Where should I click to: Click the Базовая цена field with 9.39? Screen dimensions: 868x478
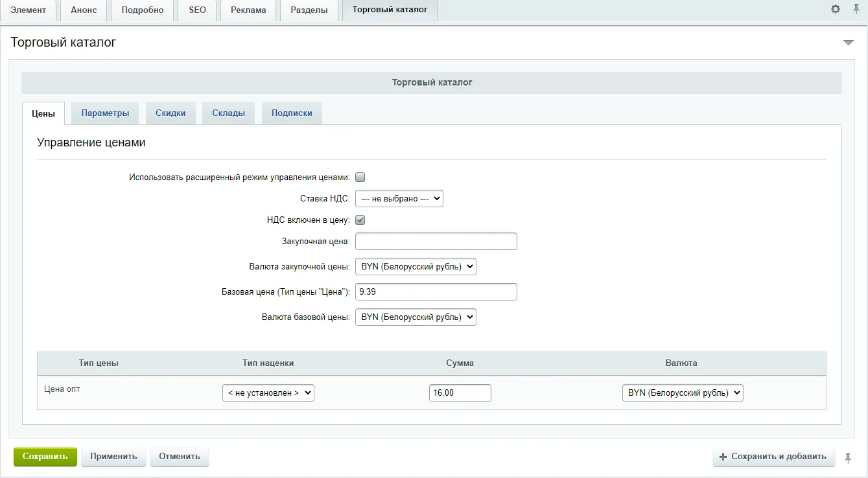point(436,292)
